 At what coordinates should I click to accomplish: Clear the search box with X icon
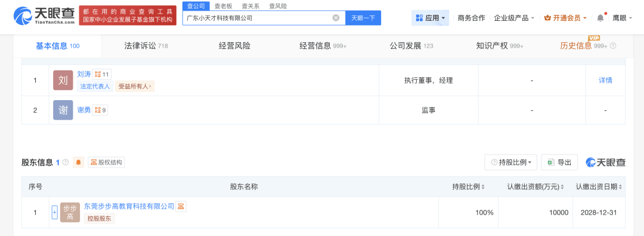(x=336, y=18)
